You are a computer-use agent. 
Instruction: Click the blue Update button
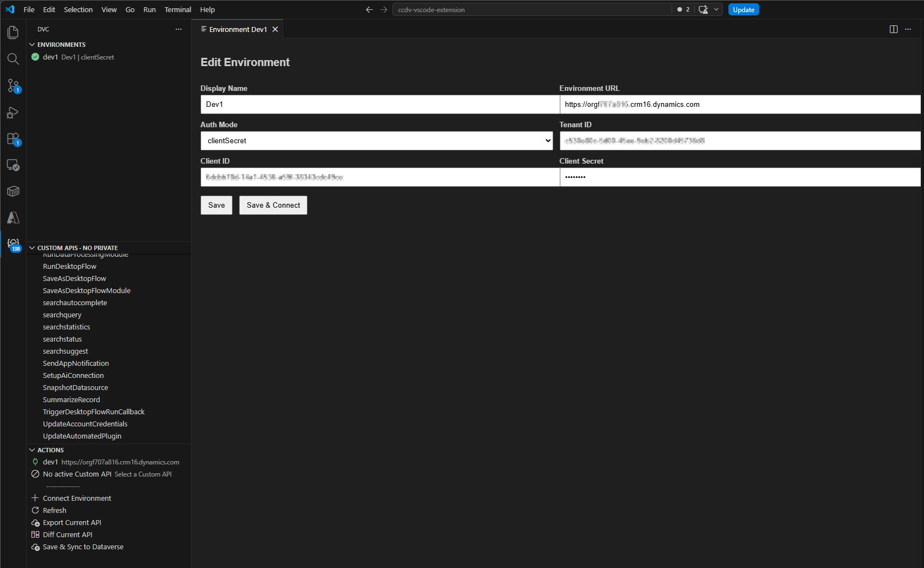coord(743,9)
